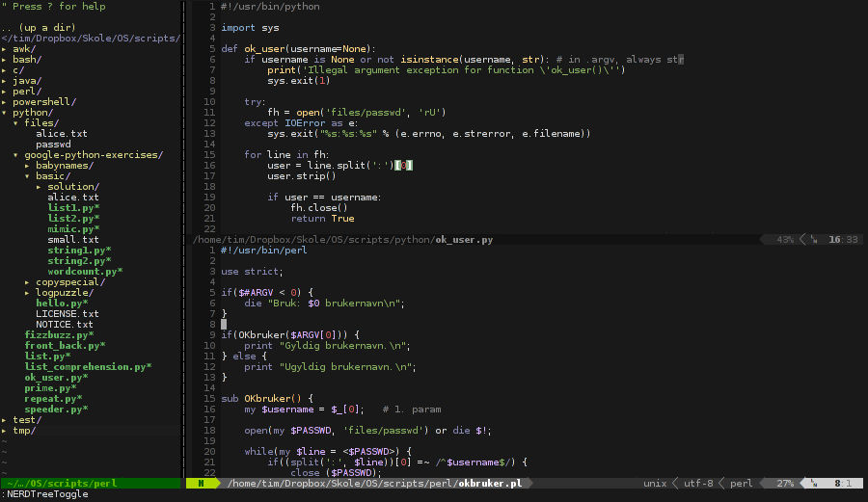Viewport: 868px width, 502px height.
Task: Open list_comprehension.py* file
Action: tap(88, 367)
